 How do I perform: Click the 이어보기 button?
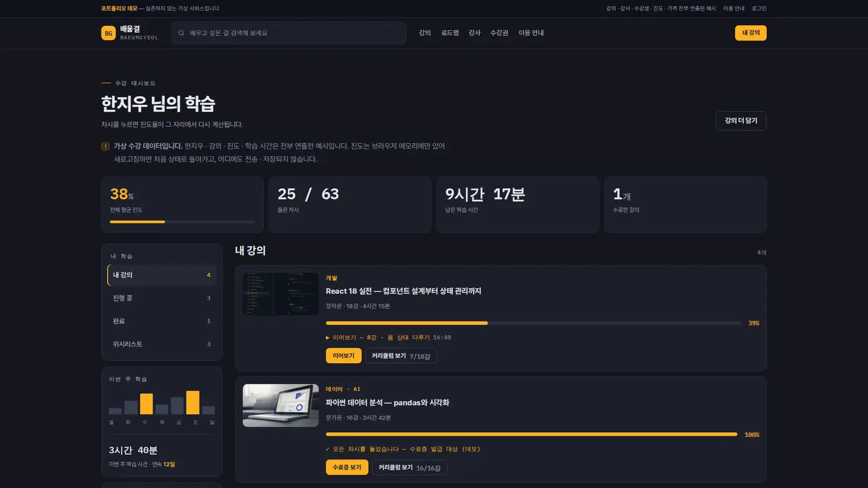click(343, 356)
